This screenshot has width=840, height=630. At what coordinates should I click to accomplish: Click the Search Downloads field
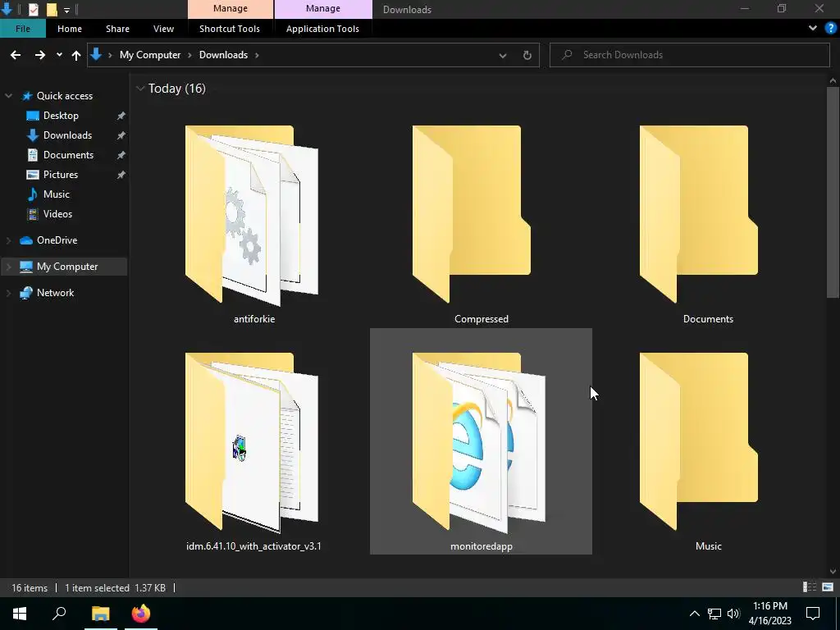click(689, 55)
